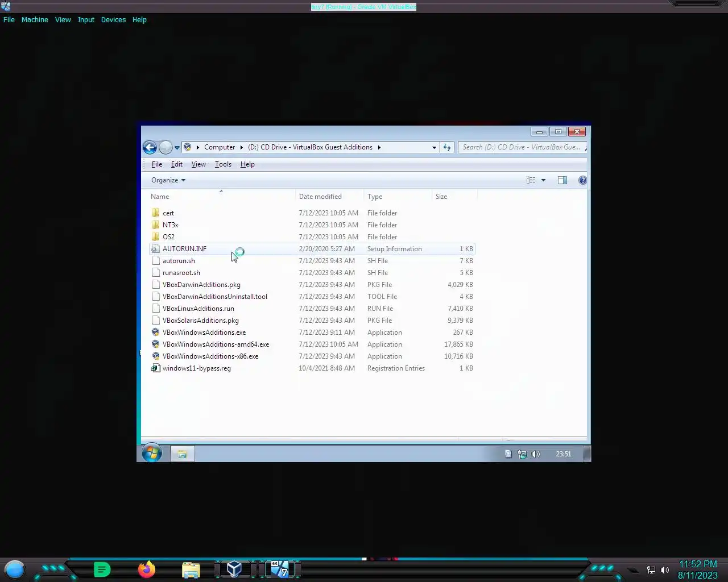Open the VirtualBox Devices menu
This screenshot has height=582, width=728.
point(113,19)
